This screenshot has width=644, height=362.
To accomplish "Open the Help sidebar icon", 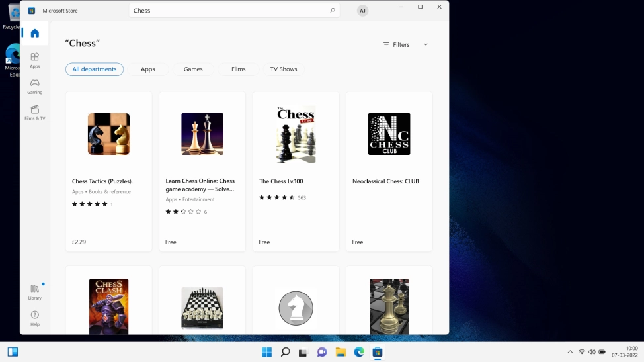I will pyautogui.click(x=34, y=318).
